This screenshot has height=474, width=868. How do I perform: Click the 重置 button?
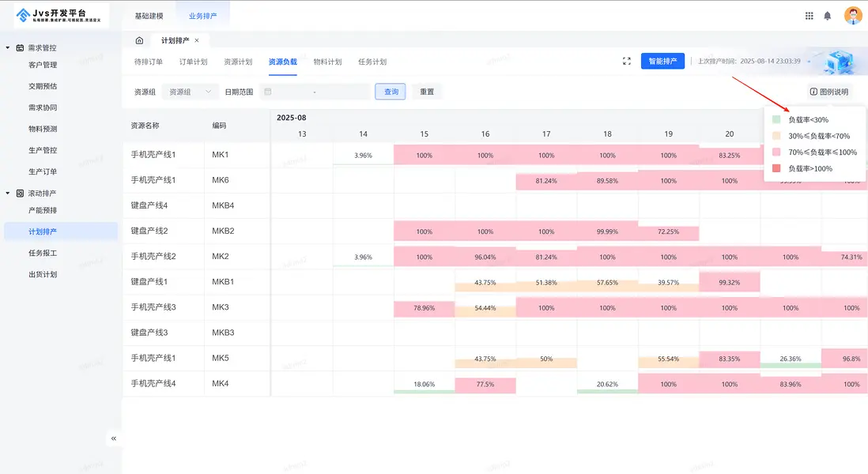coord(427,92)
